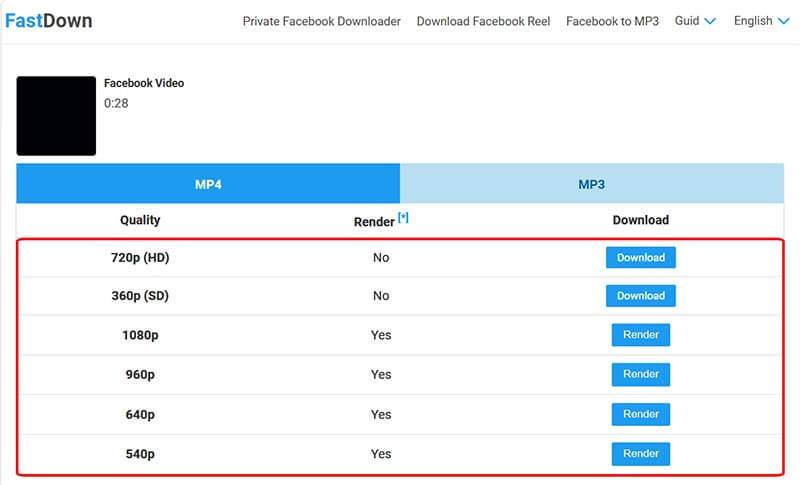Render the 1080p video

coord(640,335)
